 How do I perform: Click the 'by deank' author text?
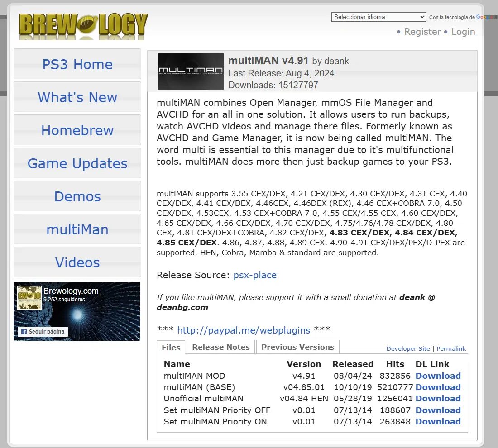click(330, 61)
